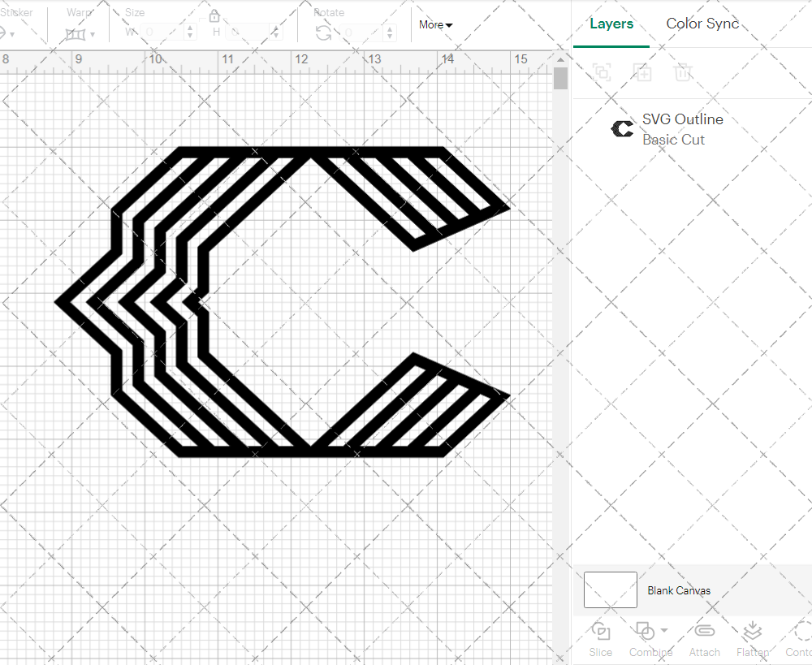Open the Color Sync tab
This screenshot has height=665, width=812.
(x=702, y=24)
